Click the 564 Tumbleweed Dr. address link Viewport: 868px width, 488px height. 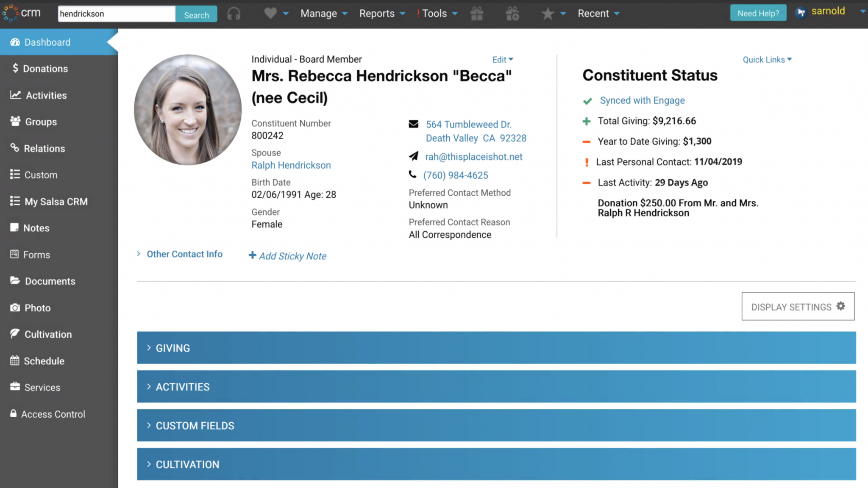point(469,125)
